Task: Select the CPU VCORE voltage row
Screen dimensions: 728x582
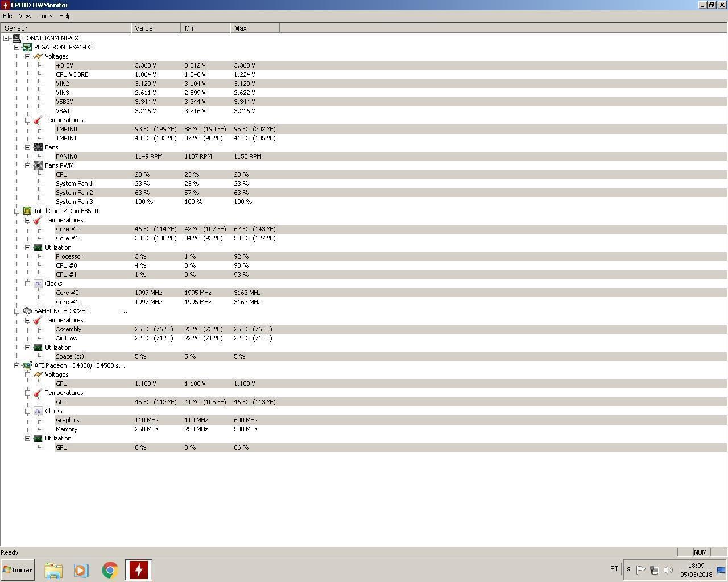Action: (x=391, y=74)
